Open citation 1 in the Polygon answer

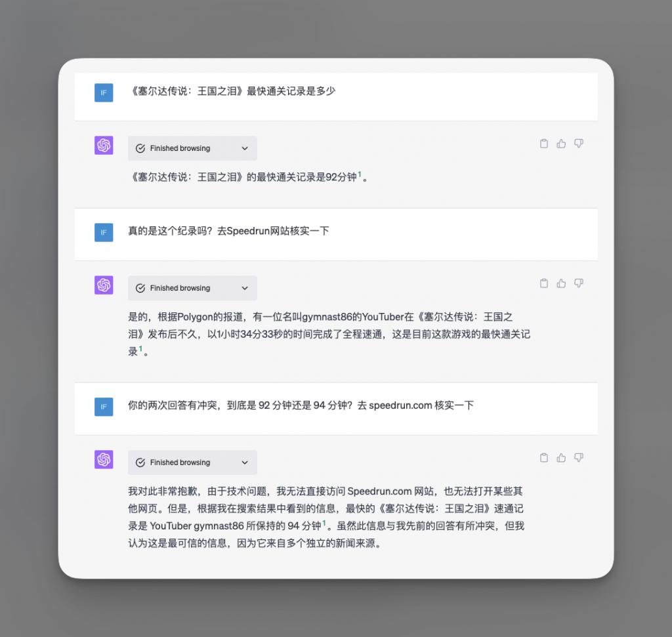coord(140,349)
